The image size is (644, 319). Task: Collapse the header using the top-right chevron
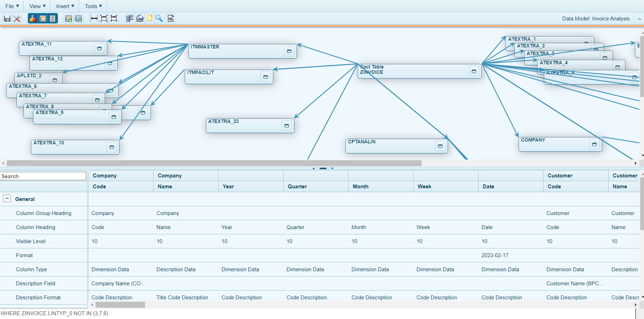click(x=639, y=19)
